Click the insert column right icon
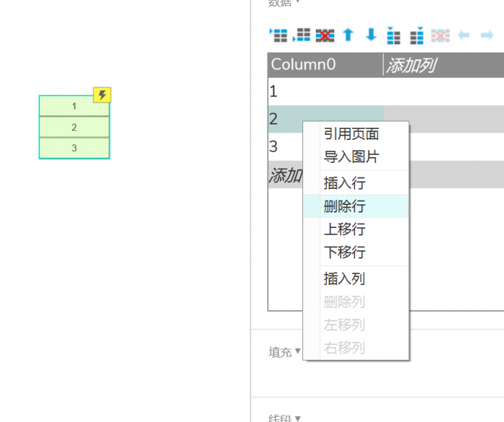 click(x=417, y=36)
